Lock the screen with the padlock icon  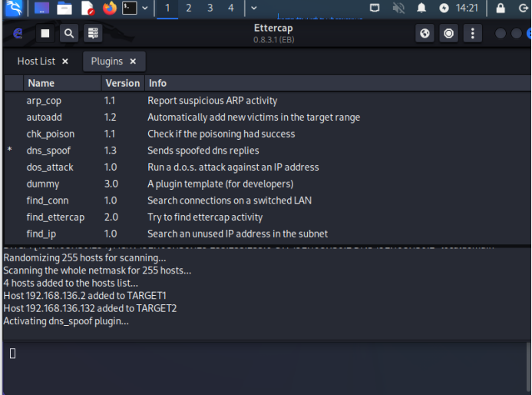pyautogui.click(x=501, y=8)
